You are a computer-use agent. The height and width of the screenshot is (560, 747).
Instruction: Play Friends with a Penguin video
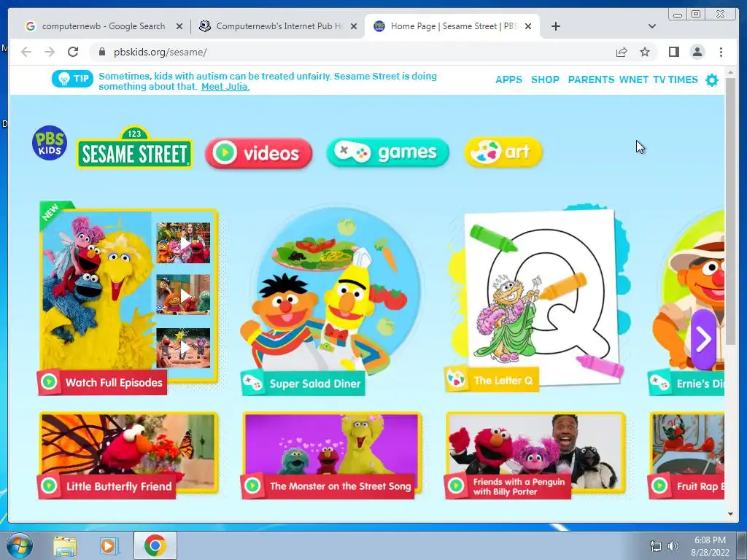point(535,455)
